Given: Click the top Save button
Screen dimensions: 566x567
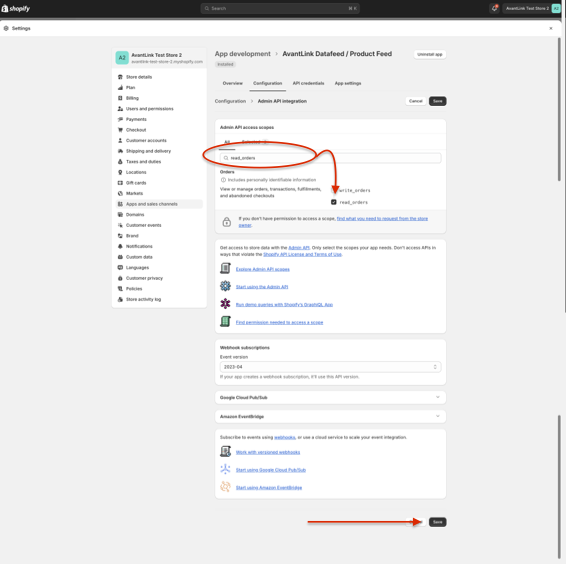Looking at the screenshot, I should (438, 101).
